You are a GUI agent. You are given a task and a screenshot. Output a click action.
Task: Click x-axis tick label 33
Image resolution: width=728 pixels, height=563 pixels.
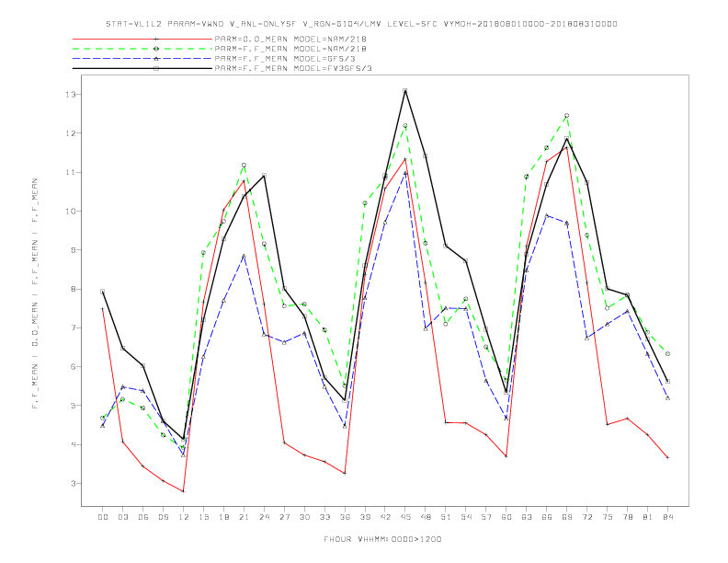(324, 517)
